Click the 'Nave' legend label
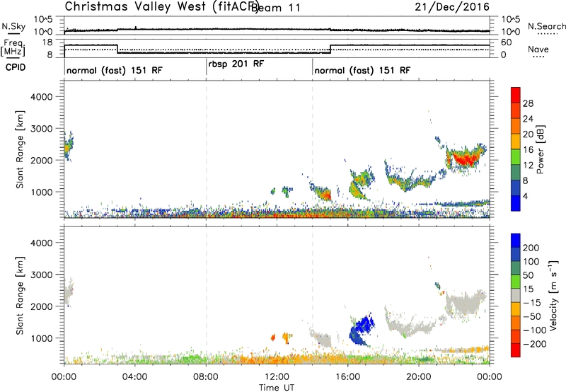 point(538,50)
